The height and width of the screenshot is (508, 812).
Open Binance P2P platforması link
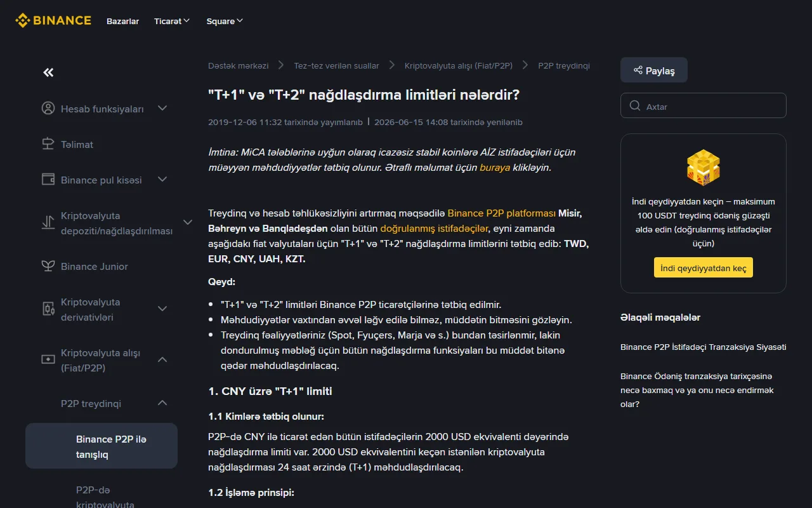click(502, 213)
